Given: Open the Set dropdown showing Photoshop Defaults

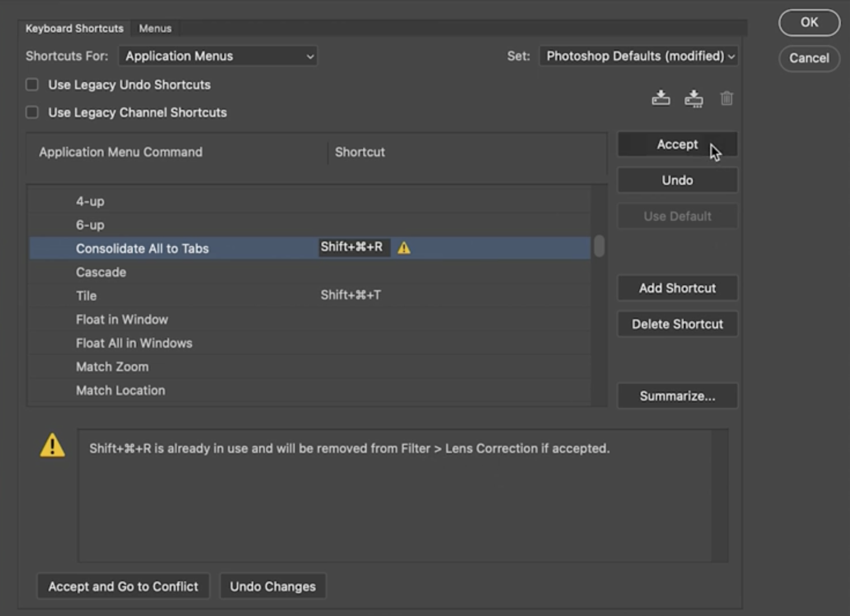Looking at the screenshot, I should 639,56.
